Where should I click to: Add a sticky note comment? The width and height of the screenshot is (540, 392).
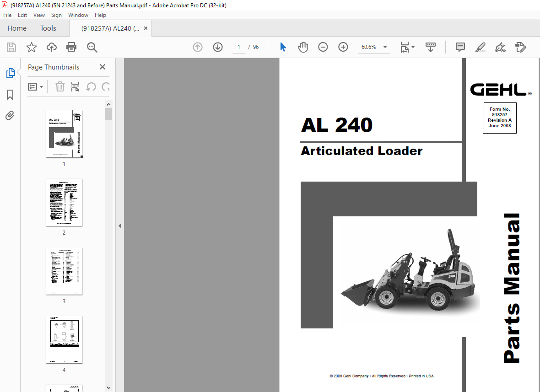coord(460,47)
